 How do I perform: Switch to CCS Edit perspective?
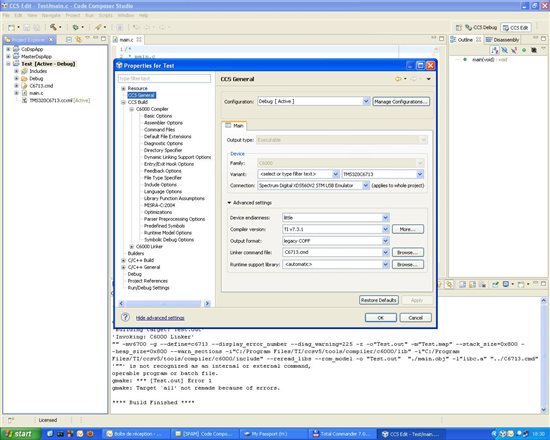pyautogui.click(x=516, y=27)
